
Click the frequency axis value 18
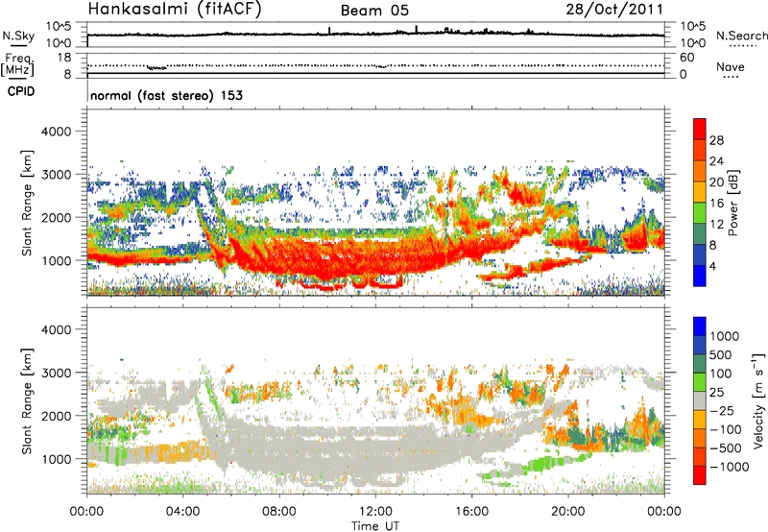[x=64, y=58]
